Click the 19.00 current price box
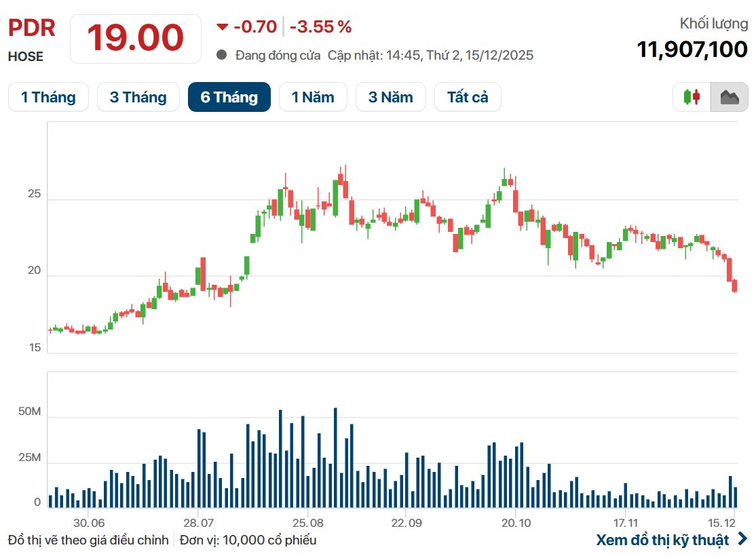The image size is (756, 556). click(135, 37)
